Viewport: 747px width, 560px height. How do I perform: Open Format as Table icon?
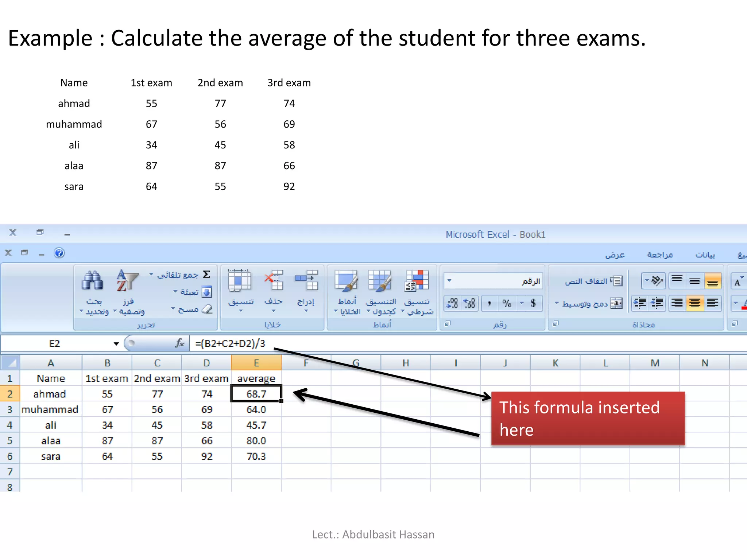coord(379,281)
